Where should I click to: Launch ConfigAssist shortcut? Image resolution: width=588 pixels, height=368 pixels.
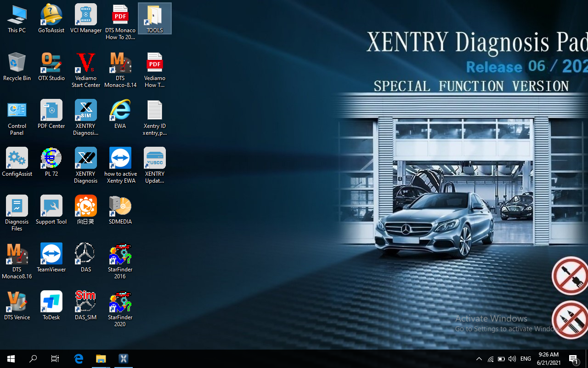coord(17,162)
